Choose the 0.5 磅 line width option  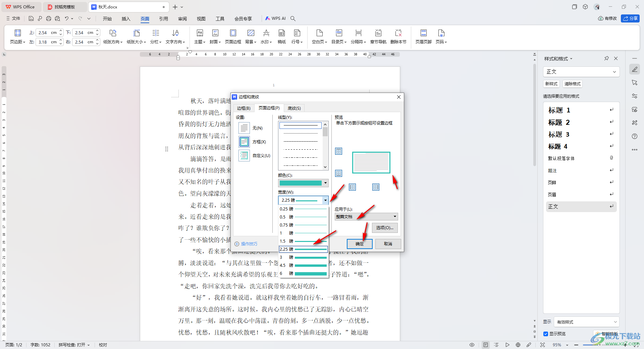pyautogui.click(x=303, y=217)
